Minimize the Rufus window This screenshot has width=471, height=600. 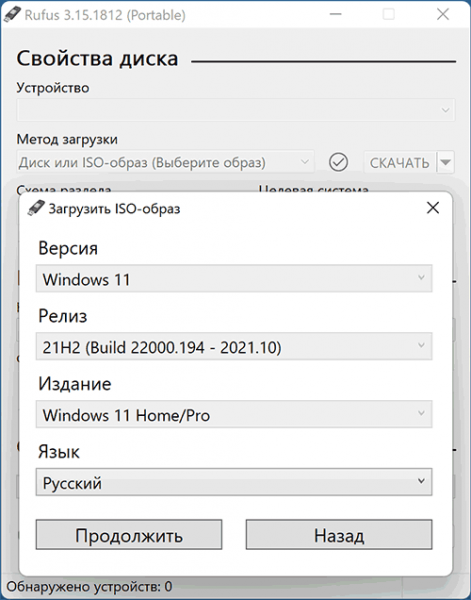[x=336, y=15]
